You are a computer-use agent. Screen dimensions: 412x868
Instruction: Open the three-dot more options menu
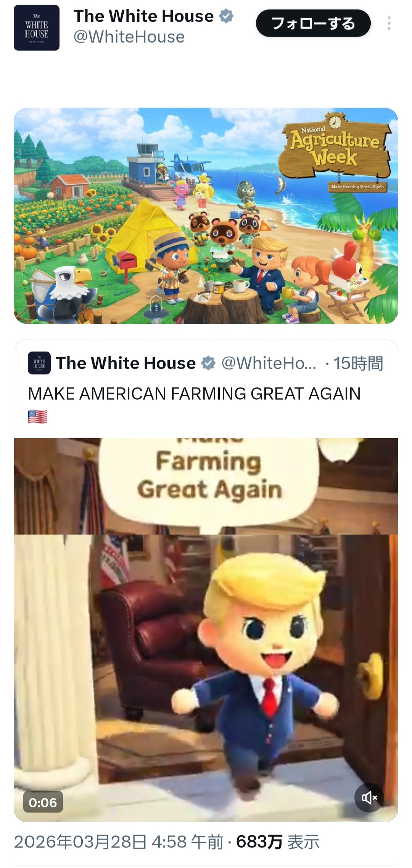pos(389,24)
